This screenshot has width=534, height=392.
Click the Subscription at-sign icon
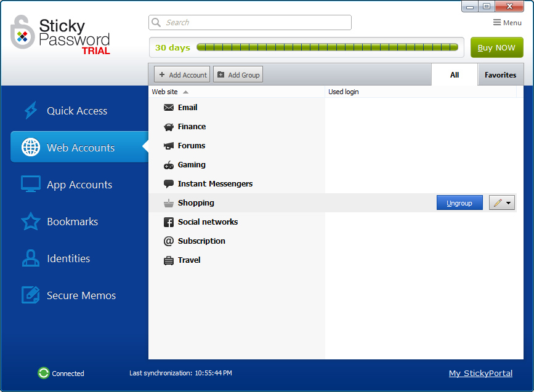click(x=169, y=241)
